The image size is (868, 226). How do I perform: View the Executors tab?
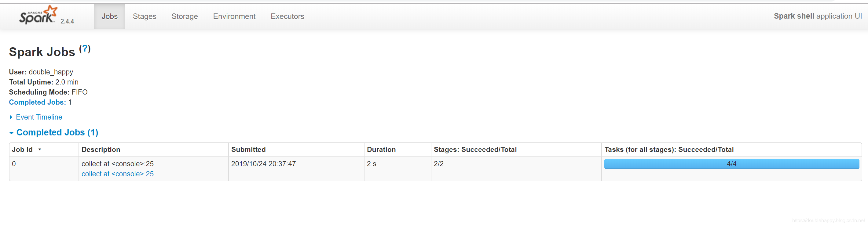tap(287, 16)
